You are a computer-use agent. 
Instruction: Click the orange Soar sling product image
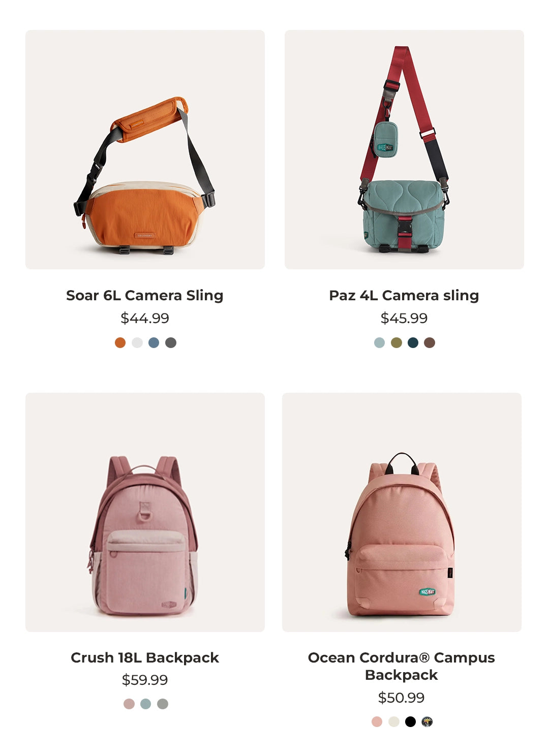point(145,149)
